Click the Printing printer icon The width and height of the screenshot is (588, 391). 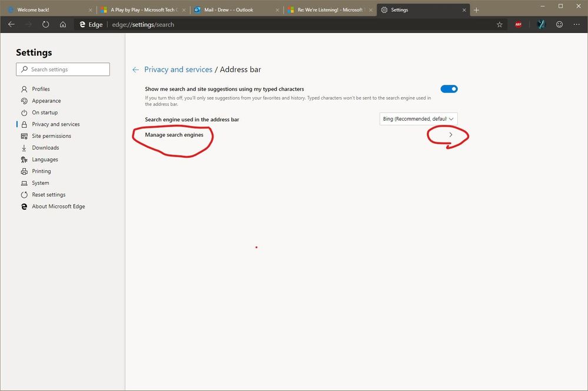point(24,171)
